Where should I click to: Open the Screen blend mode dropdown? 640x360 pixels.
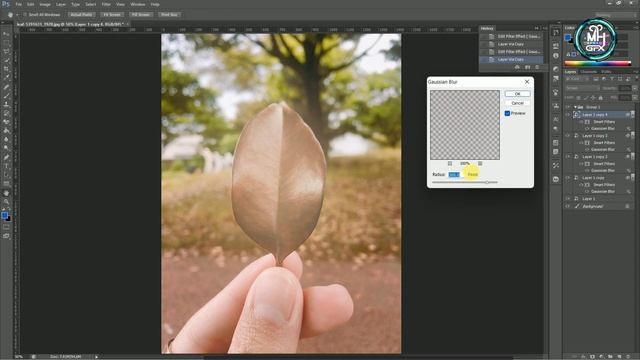coord(582,88)
